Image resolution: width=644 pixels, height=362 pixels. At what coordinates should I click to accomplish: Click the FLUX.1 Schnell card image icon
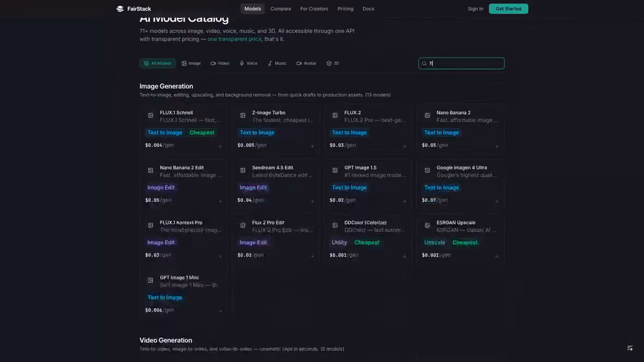(151, 116)
